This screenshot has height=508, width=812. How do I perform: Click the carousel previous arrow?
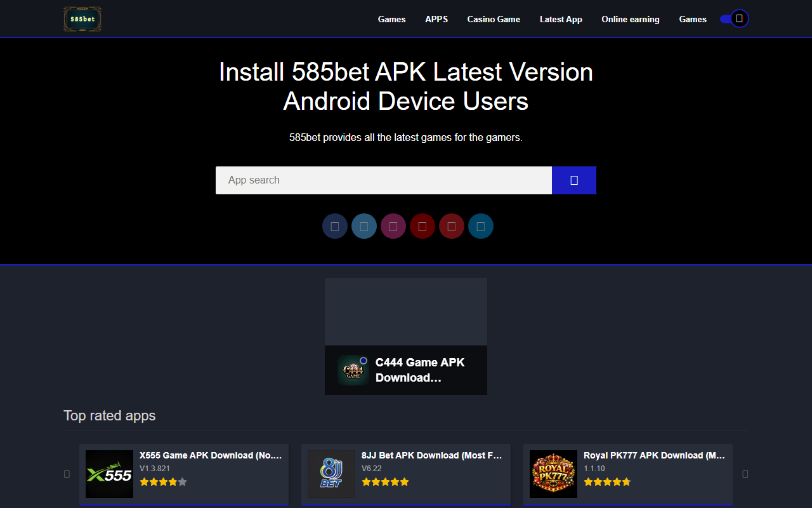click(x=67, y=474)
